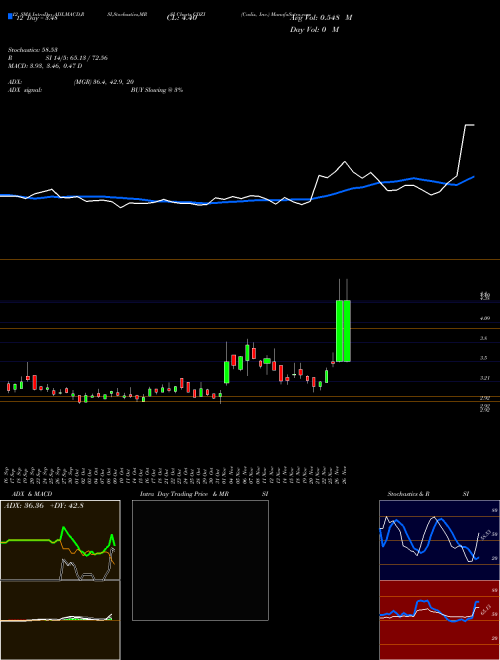The image size is (500, 660).
Task: Click the '4.09' price axis label
Action: [x=485, y=319]
